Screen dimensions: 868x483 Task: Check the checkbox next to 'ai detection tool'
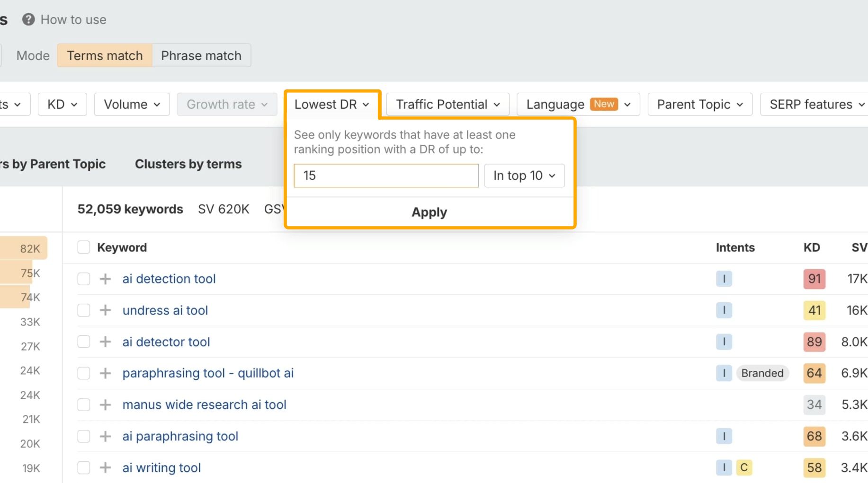pos(83,279)
